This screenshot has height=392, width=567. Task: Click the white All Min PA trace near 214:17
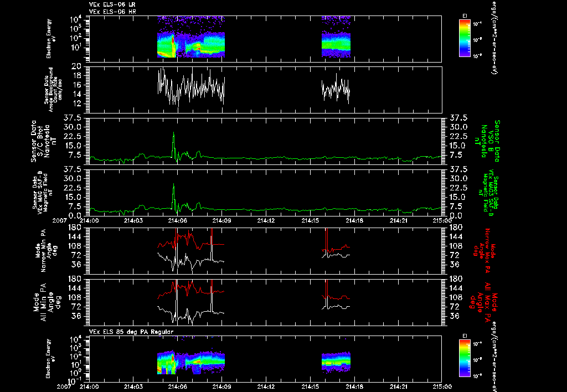[x=338, y=307]
